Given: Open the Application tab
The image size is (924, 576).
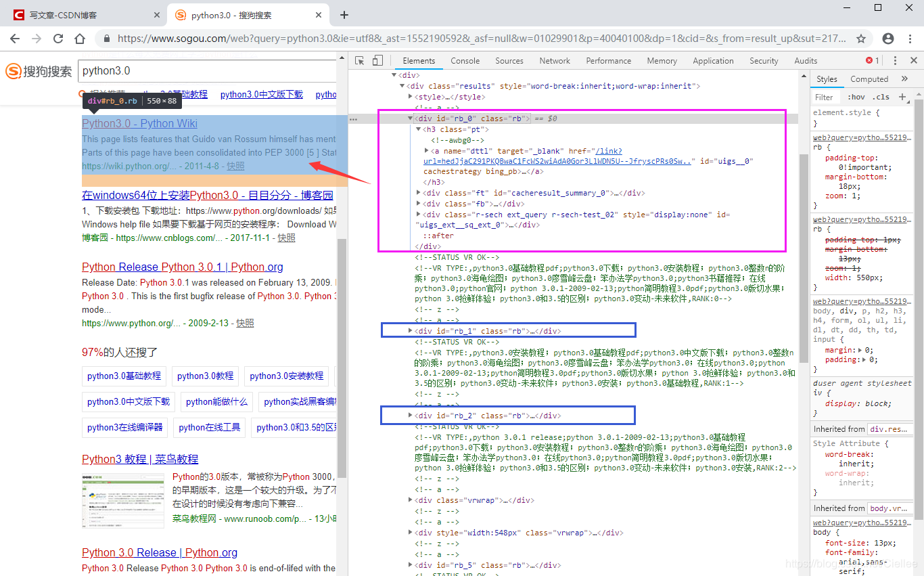Looking at the screenshot, I should [713, 61].
